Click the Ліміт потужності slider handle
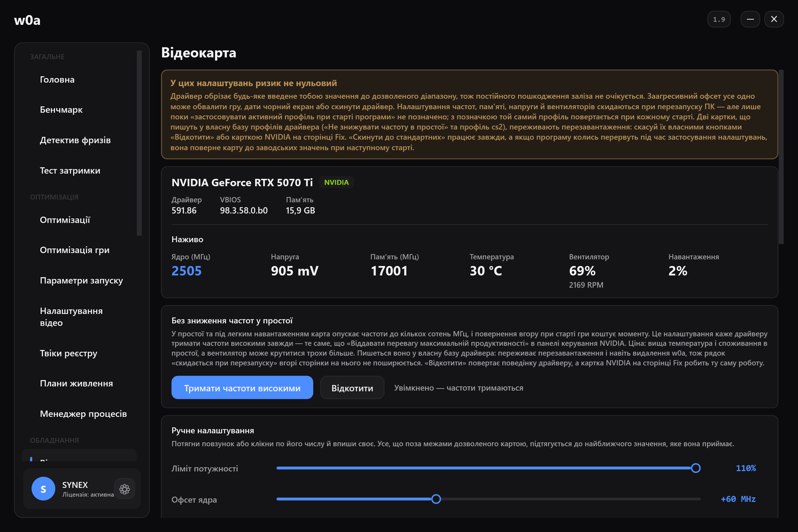The width and height of the screenshot is (798, 532). (x=696, y=468)
